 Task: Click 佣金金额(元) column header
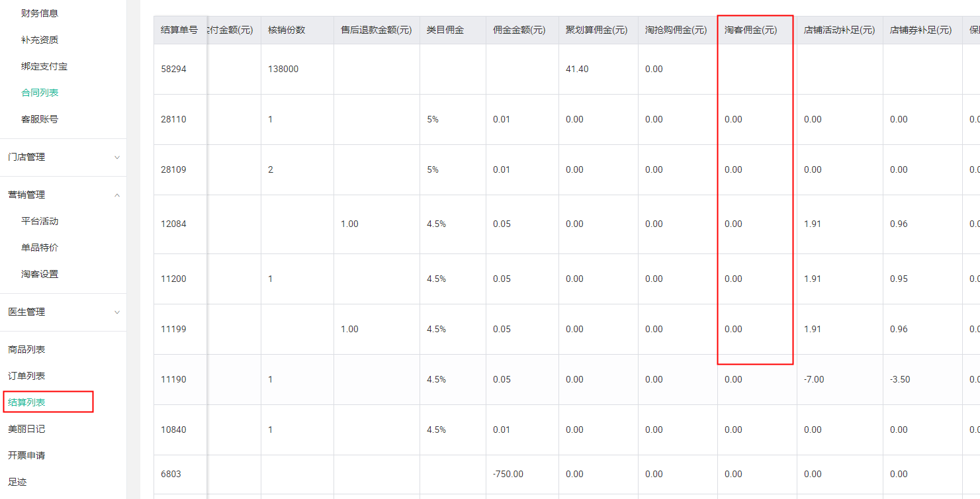click(x=519, y=30)
